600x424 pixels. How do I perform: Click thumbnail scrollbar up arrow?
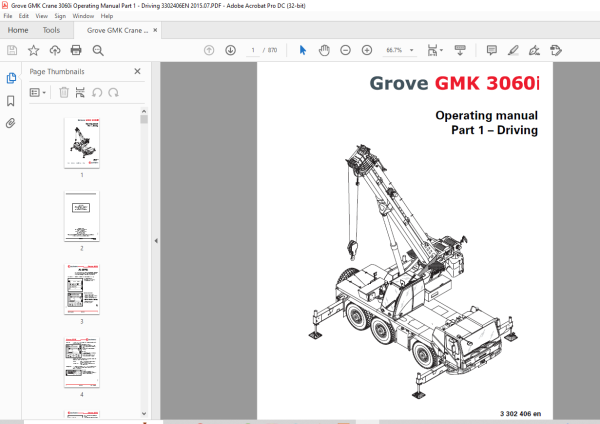(144, 111)
